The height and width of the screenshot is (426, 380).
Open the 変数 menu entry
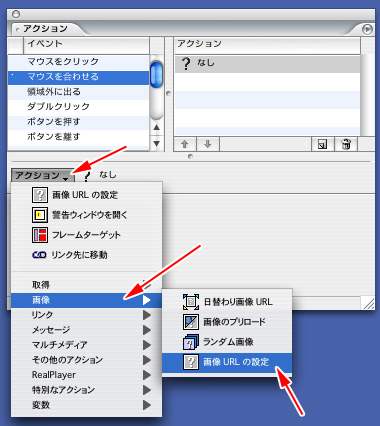(x=86, y=405)
